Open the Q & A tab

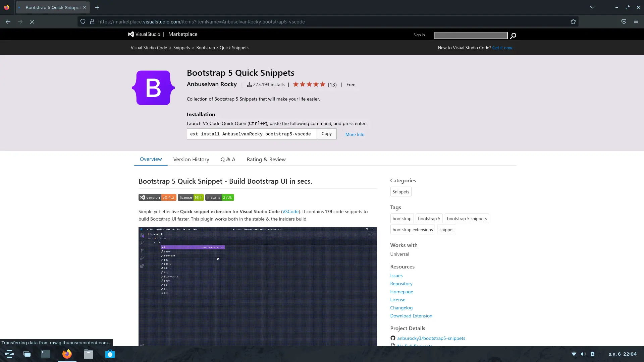(x=228, y=160)
